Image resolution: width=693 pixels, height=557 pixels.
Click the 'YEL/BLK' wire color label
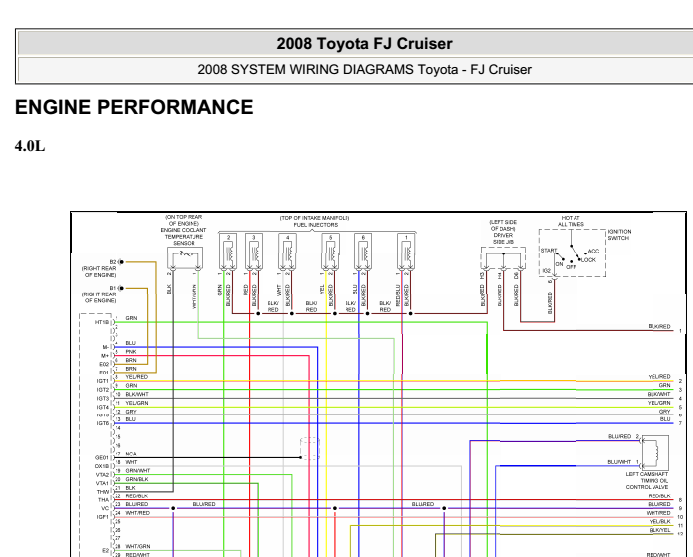click(660, 522)
